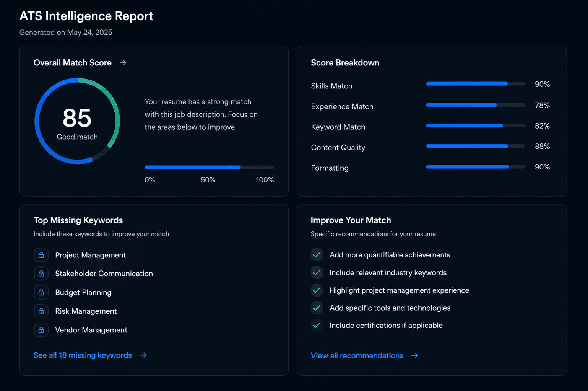Click the checkmark for project management experience

point(317,290)
